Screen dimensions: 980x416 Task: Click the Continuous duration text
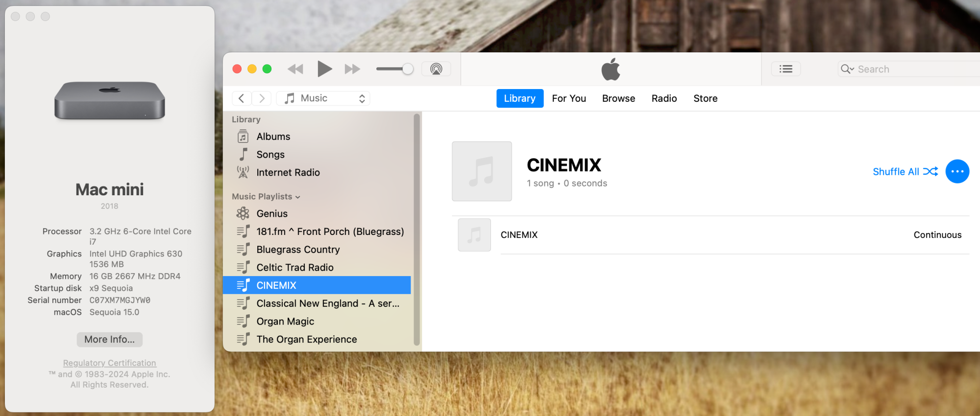937,235
